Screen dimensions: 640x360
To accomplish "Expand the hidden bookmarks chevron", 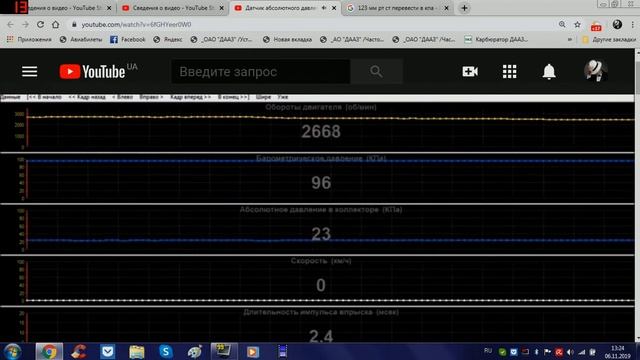I will click(x=569, y=40).
